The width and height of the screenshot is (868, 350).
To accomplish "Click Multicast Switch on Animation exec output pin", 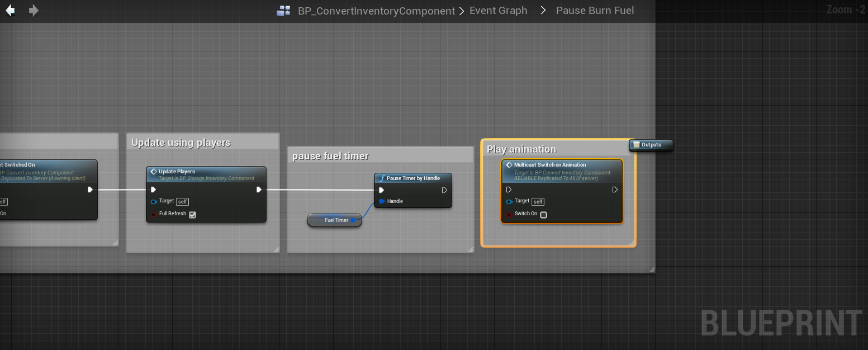I will pos(615,190).
